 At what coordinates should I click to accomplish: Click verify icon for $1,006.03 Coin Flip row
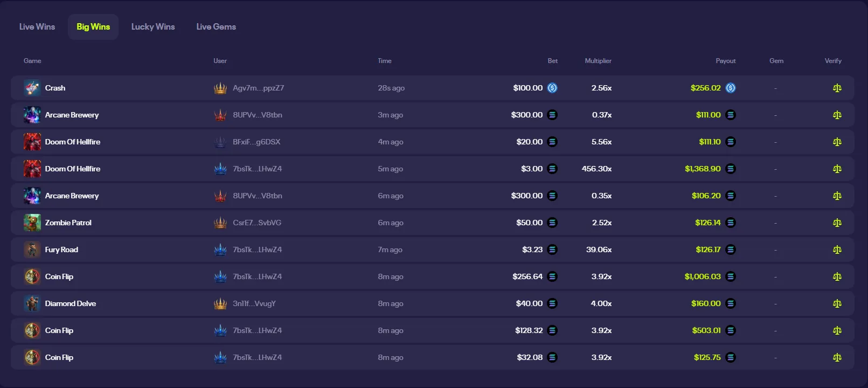click(837, 276)
